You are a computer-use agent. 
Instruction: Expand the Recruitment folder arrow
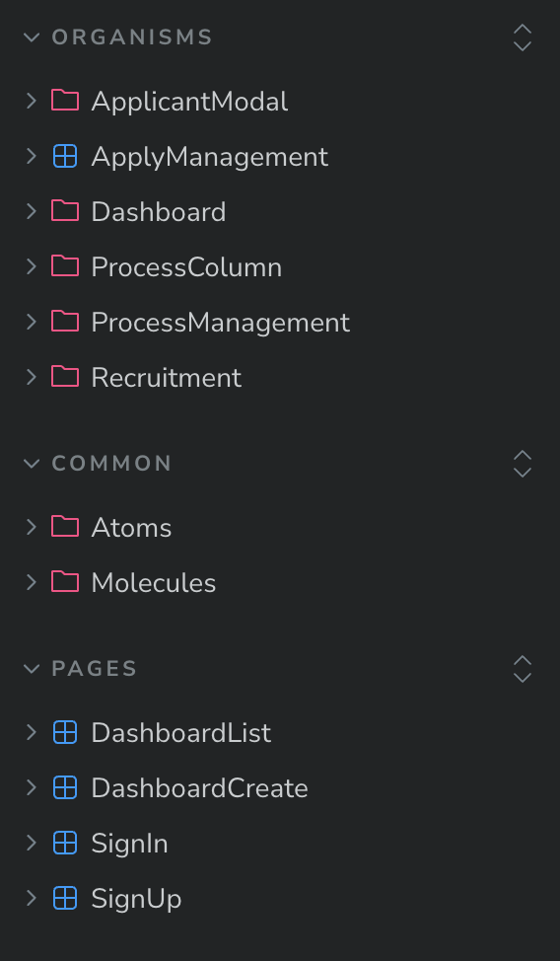[x=32, y=377]
